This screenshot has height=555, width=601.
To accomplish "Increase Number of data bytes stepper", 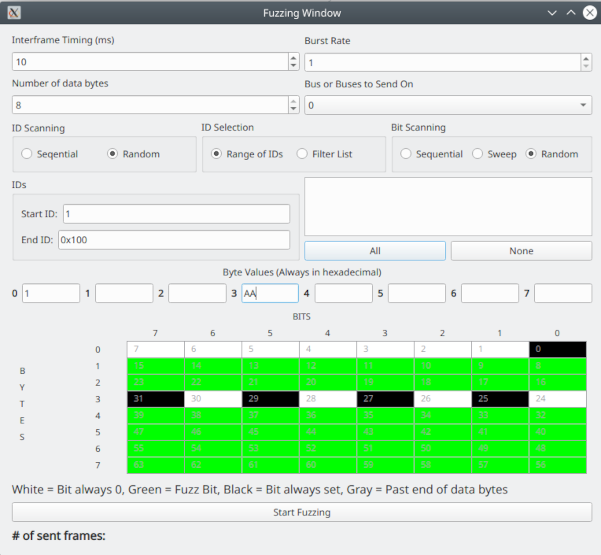I will coord(294,101).
